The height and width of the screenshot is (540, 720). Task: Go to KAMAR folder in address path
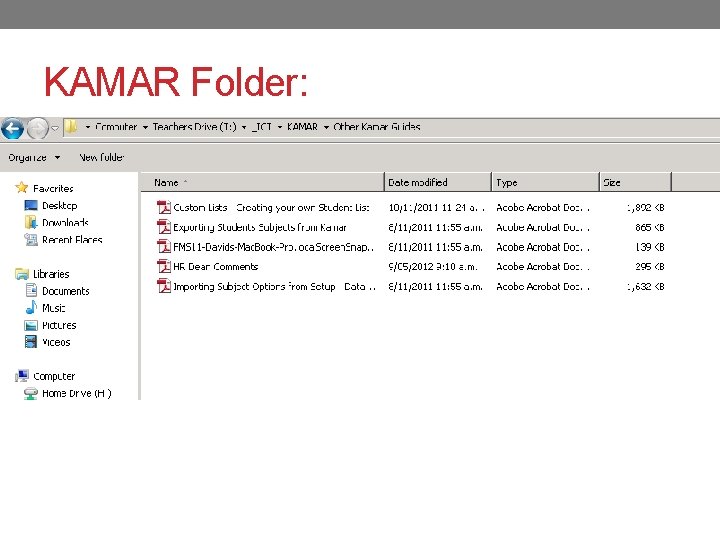coord(302,127)
